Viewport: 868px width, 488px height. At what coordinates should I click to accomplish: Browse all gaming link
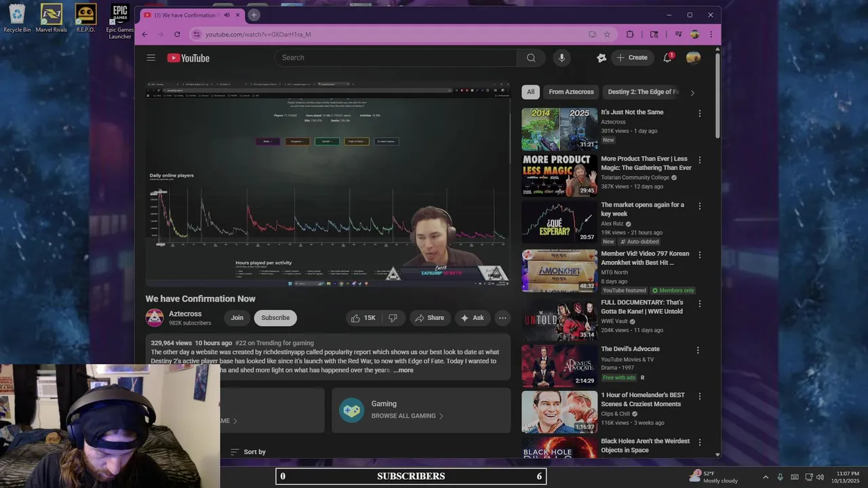(x=407, y=416)
